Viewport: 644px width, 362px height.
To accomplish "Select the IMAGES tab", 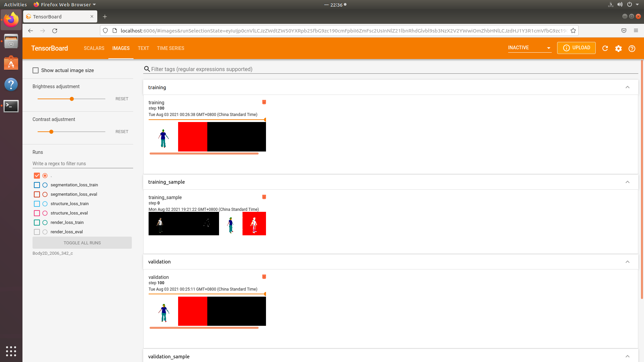I will pos(121,48).
